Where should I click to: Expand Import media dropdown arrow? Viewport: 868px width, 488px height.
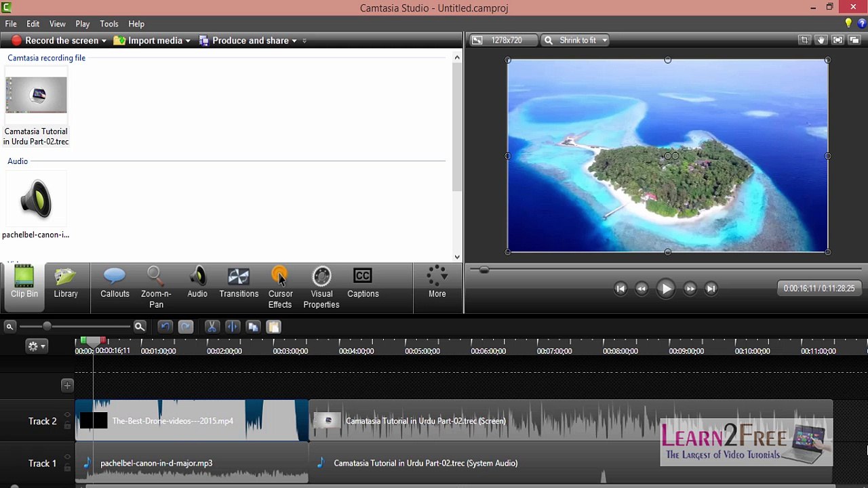pos(188,41)
